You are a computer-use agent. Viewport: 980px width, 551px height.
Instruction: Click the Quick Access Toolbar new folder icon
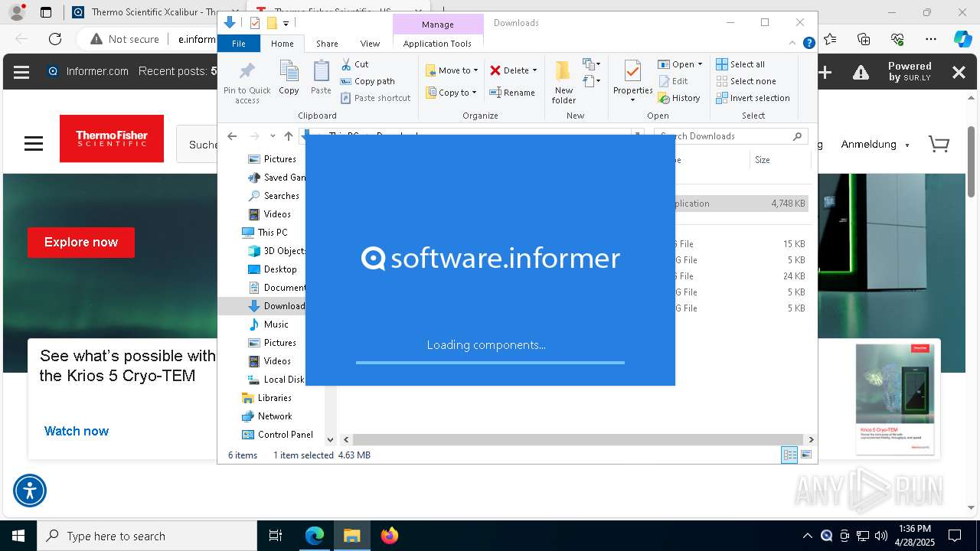pyautogui.click(x=271, y=23)
